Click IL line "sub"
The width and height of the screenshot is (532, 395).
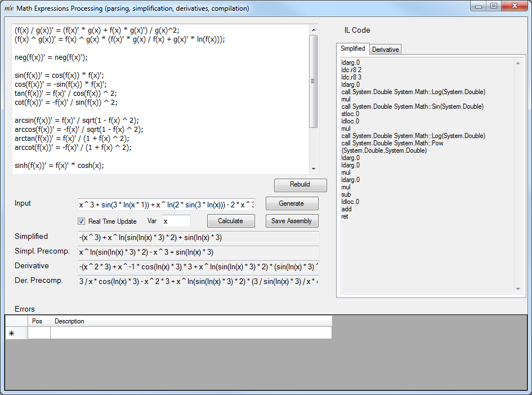point(346,194)
